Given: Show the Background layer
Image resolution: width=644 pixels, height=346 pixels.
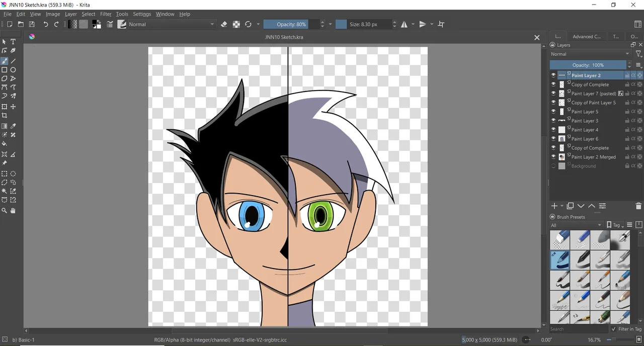Looking at the screenshot, I should [553, 166].
